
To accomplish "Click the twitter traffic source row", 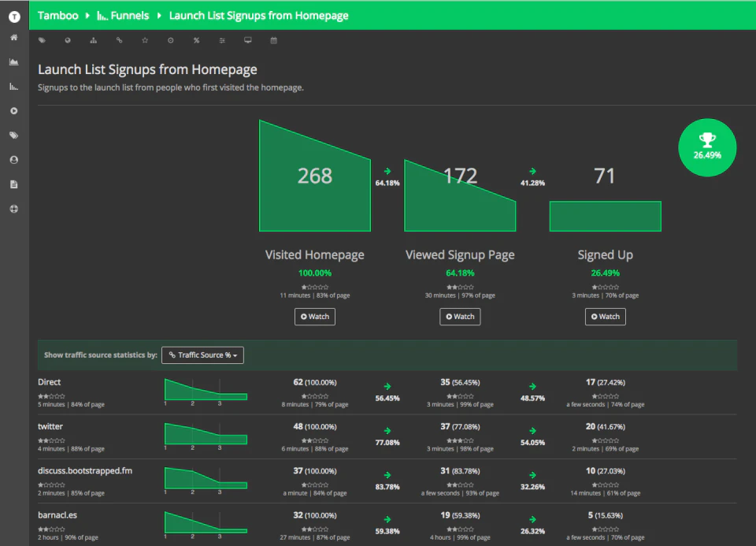I will pyautogui.click(x=387, y=436).
